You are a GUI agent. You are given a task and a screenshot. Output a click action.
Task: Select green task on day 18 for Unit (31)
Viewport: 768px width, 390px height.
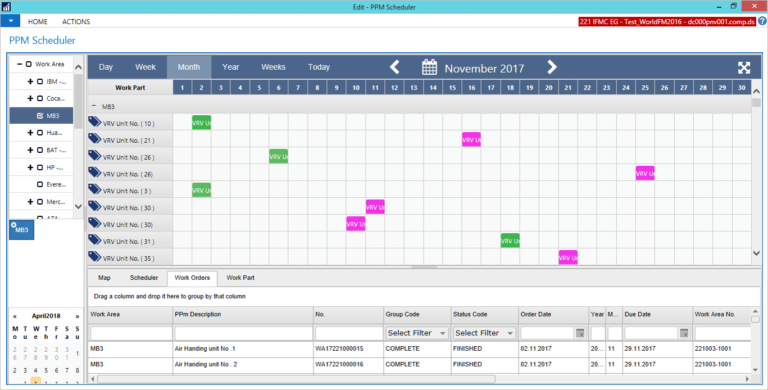[x=510, y=241]
